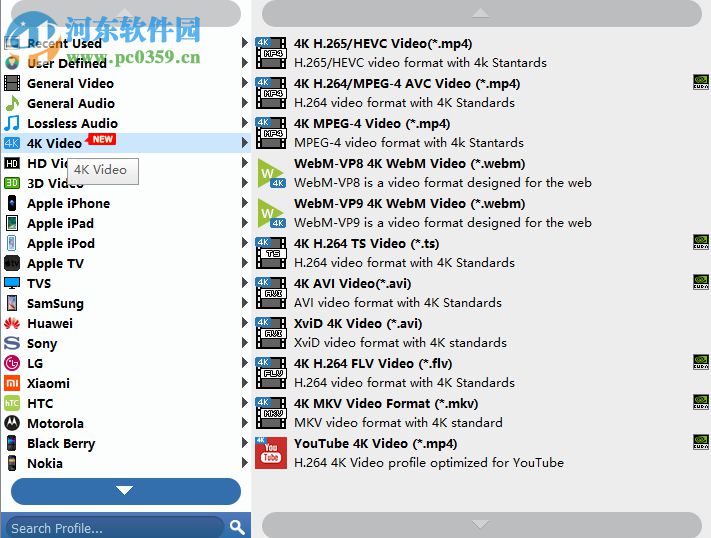Click the General Audio music note icon
Screen dimensions: 711x538
click(x=12, y=103)
